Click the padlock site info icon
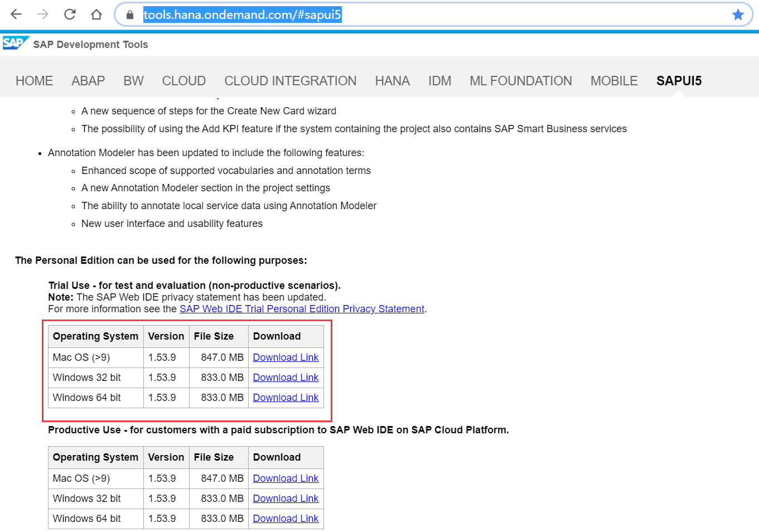The image size is (759, 532). pyautogui.click(x=130, y=15)
